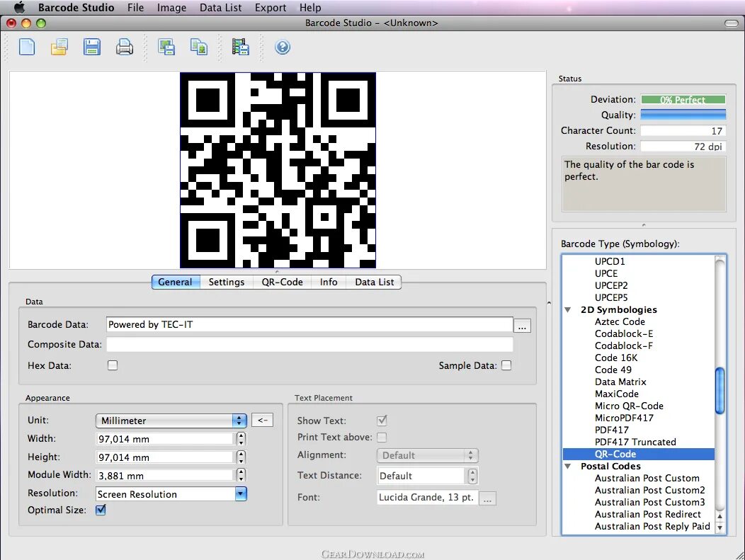Save the current barcode
The width and height of the screenshot is (745, 560).
pos(92,46)
